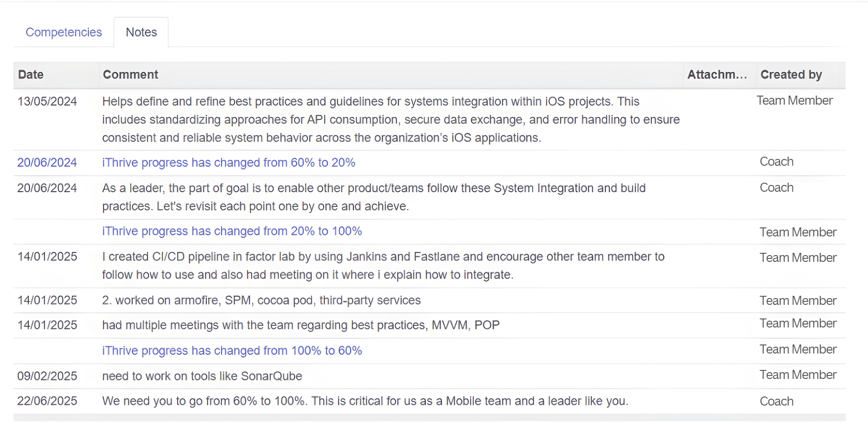
Task: Open the progress changed 20% to 100% link
Action: (x=232, y=231)
